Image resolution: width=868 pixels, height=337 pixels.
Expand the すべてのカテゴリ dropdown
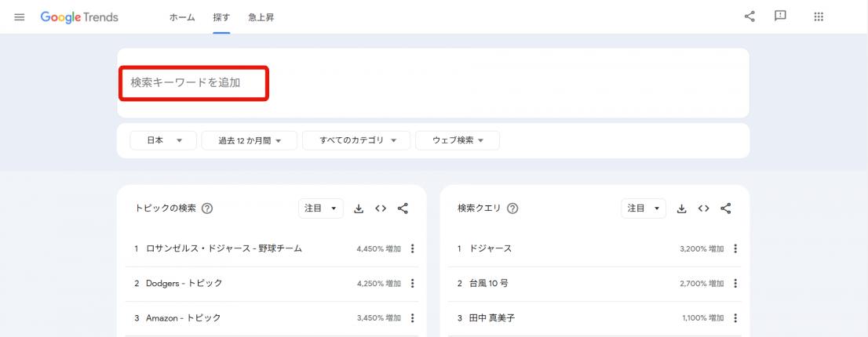tap(356, 140)
